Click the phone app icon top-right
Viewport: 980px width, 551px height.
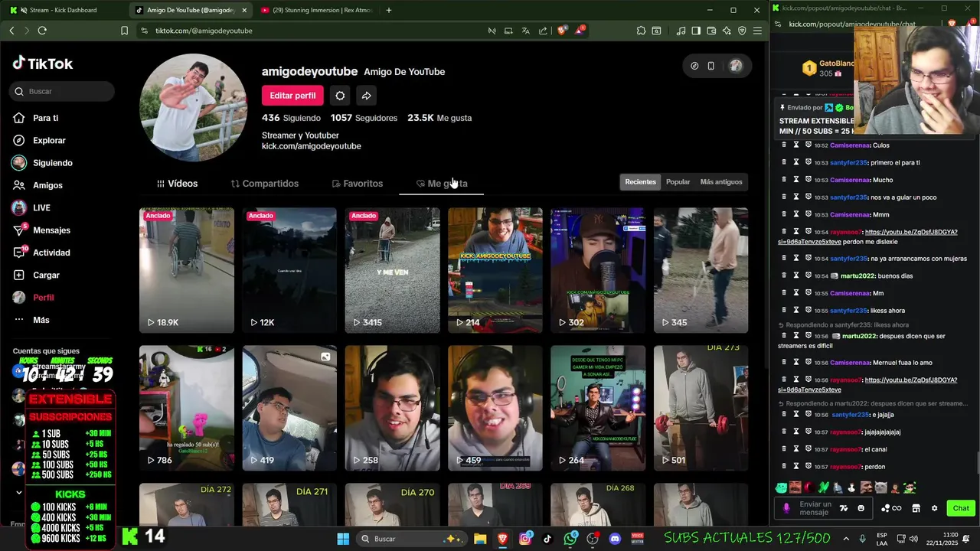(x=710, y=66)
